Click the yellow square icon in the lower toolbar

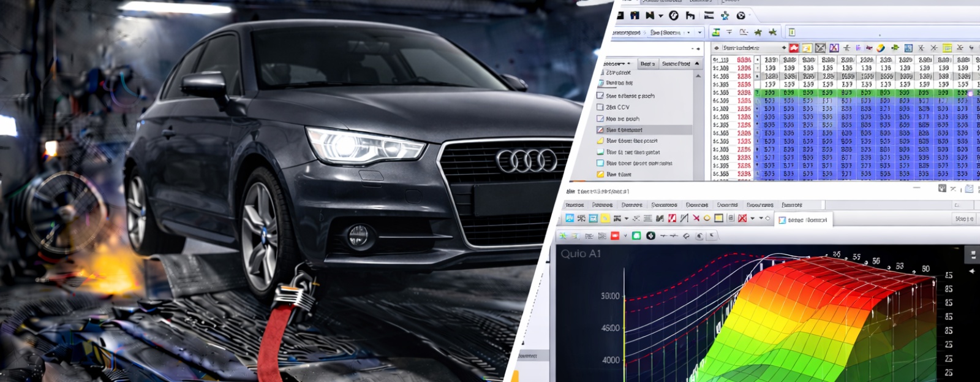[x=718, y=218]
